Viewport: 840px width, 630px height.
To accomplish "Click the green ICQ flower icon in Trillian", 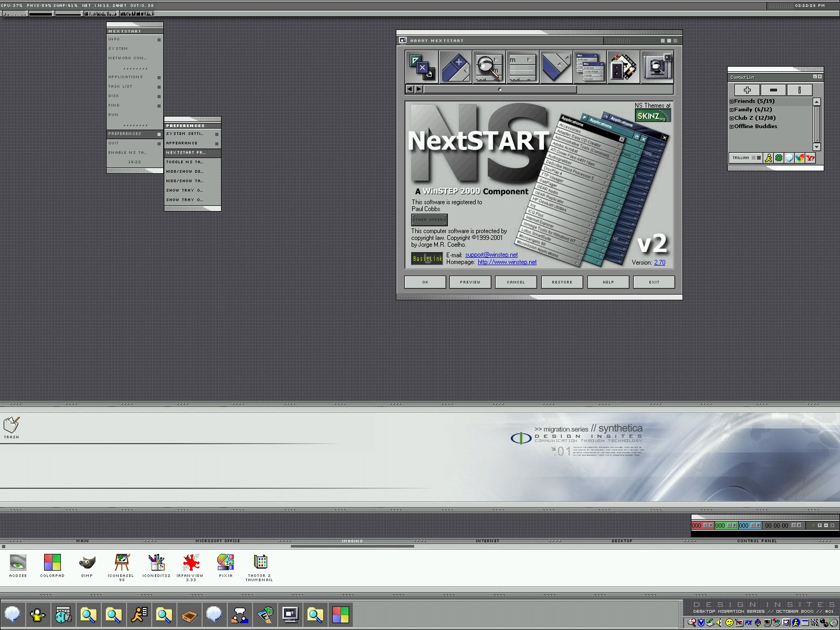I will (x=779, y=157).
